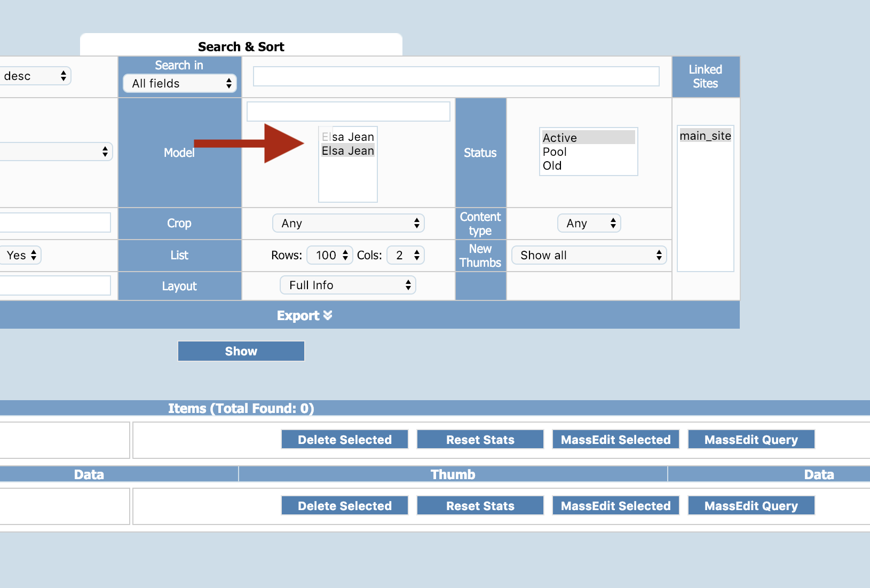Open the Layout 'Full Info' dropdown

(348, 285)
